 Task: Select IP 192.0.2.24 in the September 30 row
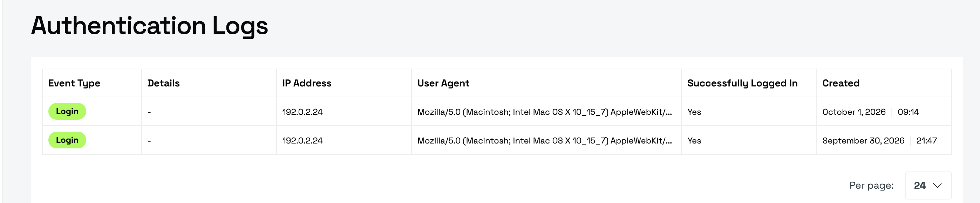pyautogui.click(x=302, y=141)
